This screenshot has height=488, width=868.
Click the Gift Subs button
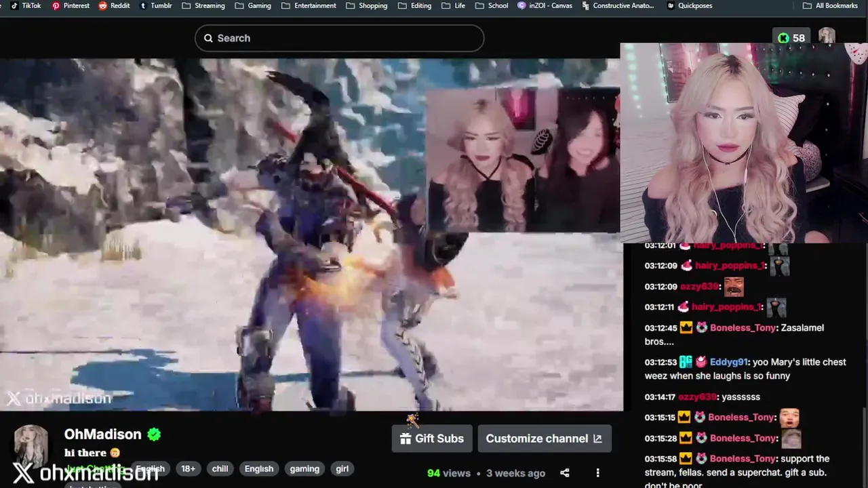(x=431, y=439)
